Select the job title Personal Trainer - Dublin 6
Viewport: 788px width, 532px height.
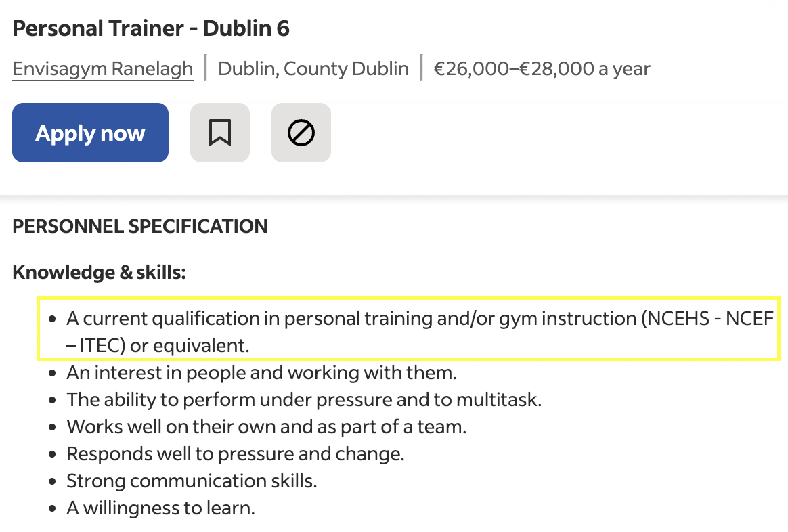[152, 28]
